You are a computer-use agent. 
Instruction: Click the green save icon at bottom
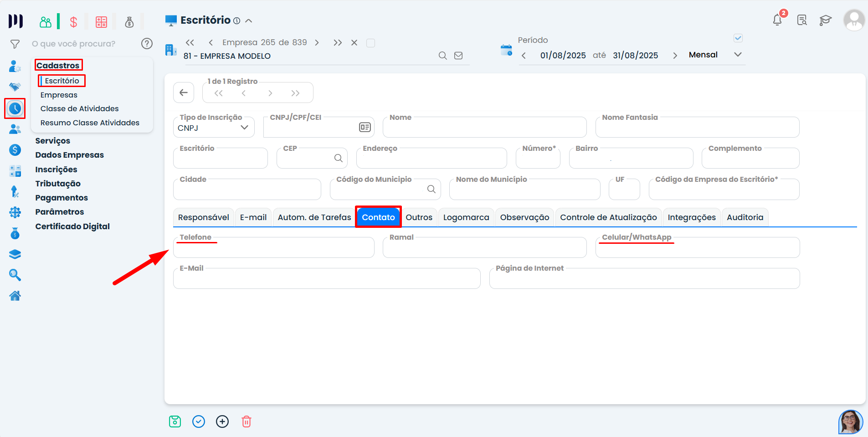click(175, 422)
